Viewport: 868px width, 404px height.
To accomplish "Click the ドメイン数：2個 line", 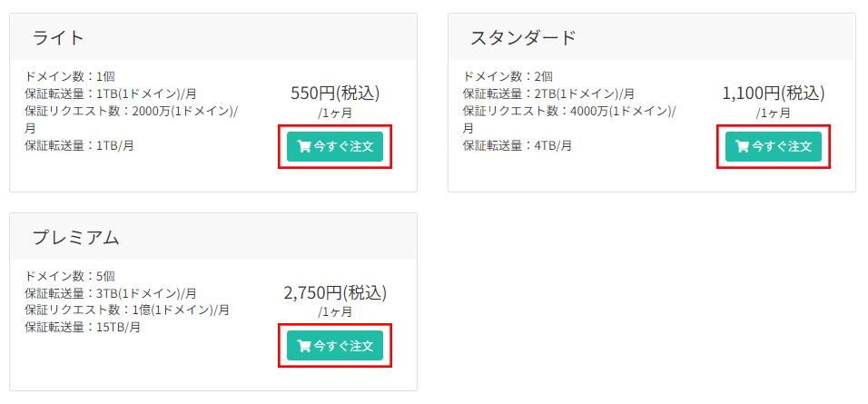I will (508, 76).
